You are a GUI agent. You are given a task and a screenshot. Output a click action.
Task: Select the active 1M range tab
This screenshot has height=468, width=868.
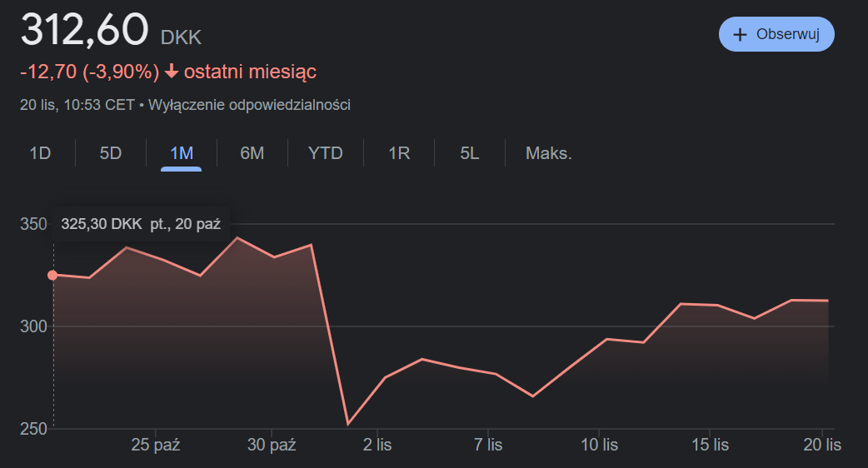tap(182, 153)
